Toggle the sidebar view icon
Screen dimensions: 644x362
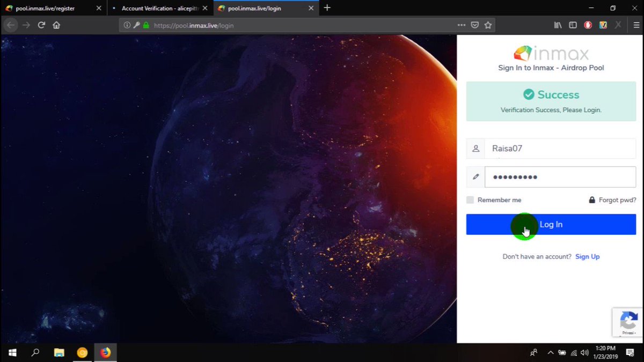573,25
